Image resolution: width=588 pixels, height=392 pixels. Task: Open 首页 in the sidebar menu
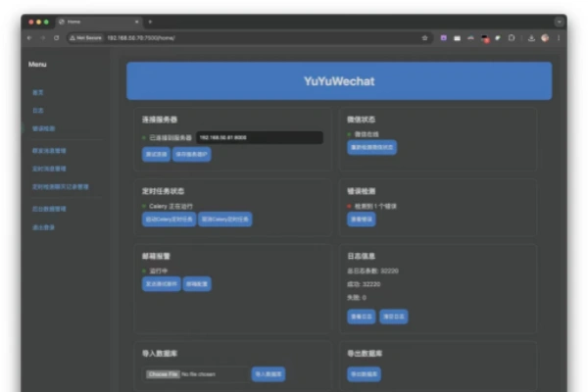point(37,92)
